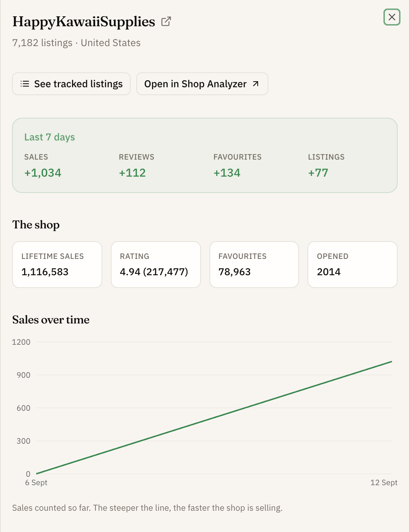This screenshot has width=409, height=532.
Task: Open in Shop Analyzer button
Action: point(202,84)
